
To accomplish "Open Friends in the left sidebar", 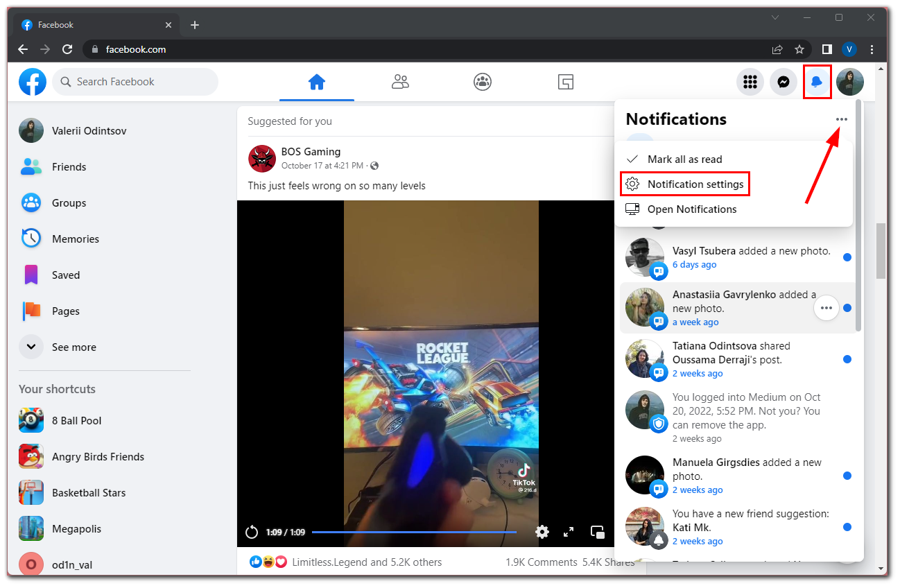I will 104,166.
